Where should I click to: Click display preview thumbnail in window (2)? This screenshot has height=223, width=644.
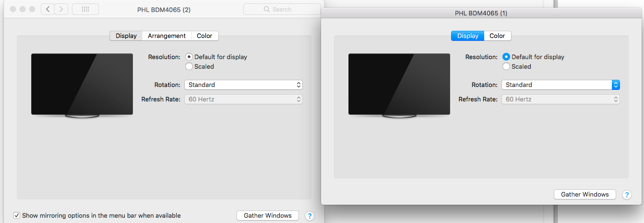(82, 86)
